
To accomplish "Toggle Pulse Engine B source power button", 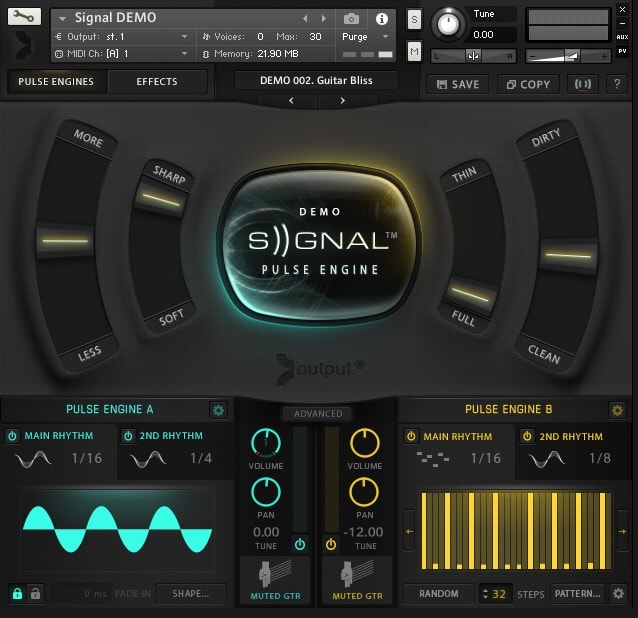I will click(x=331, y=544).
